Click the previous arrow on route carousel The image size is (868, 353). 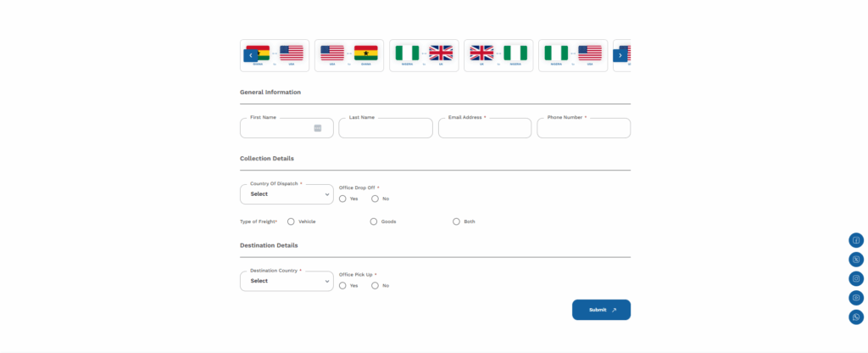pos(250,55)
